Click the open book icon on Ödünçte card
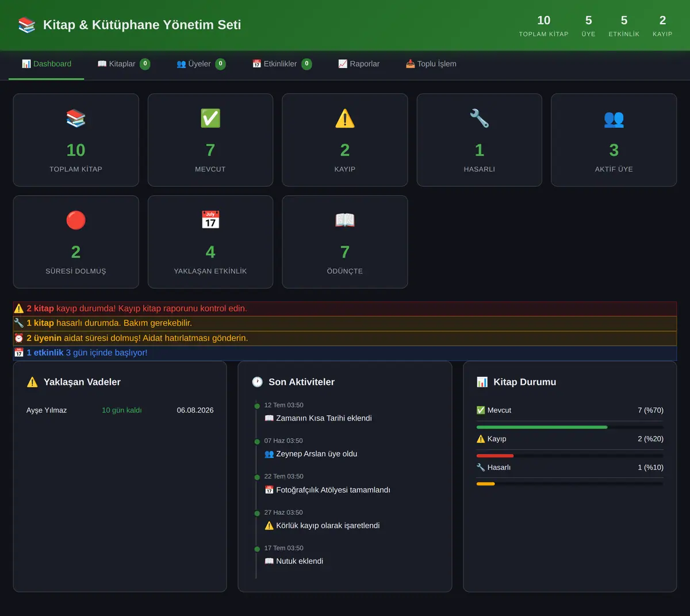 coord(345,220)
